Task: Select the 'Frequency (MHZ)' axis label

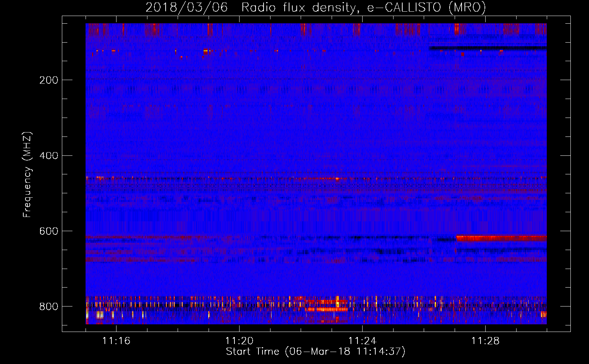Action: (x=27, y=175)
